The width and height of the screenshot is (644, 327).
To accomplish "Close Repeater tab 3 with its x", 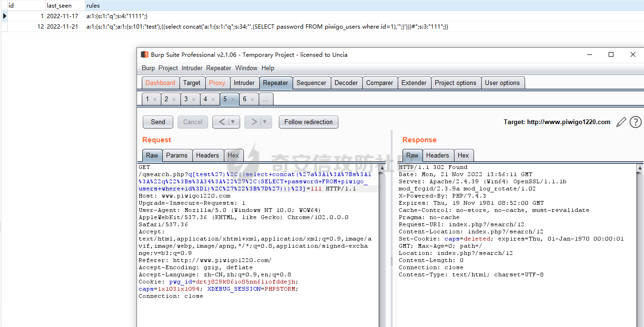I will tap(193, 99).
